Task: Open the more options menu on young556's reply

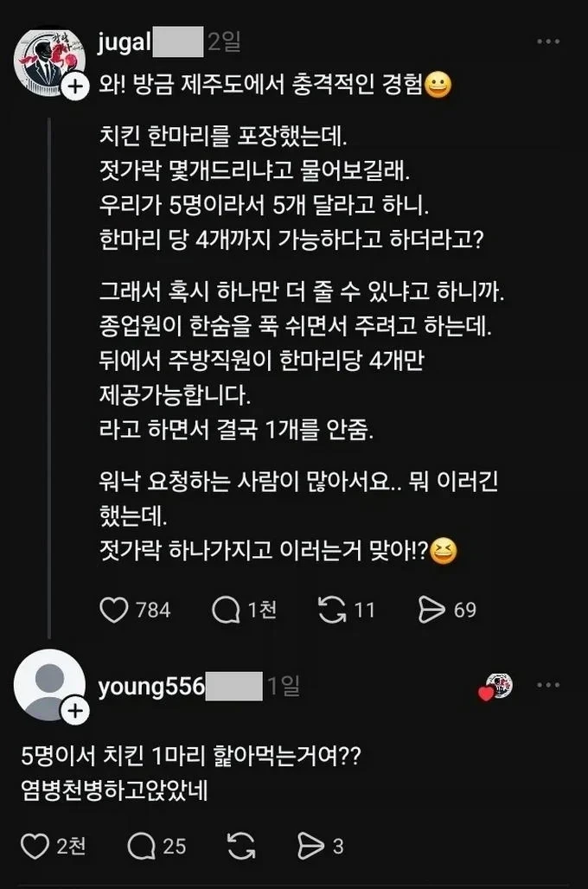Action: coord(548,686)
